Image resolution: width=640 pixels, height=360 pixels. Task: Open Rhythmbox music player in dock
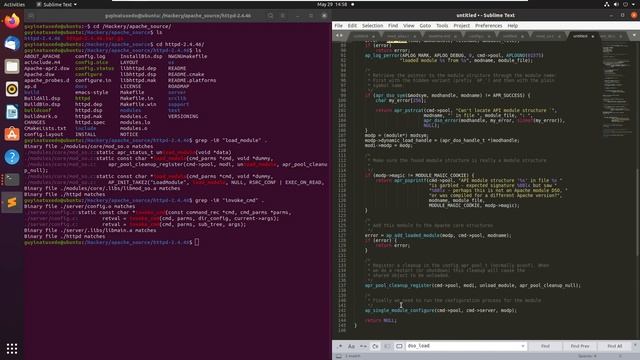(x=12, y=89)
